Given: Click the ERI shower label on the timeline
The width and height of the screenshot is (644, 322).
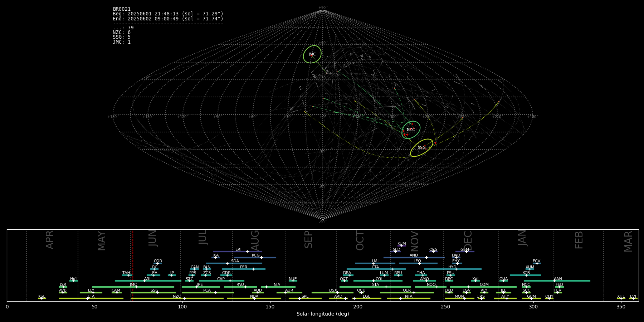Looking at the screenshot, I should [x=238, y=250].
